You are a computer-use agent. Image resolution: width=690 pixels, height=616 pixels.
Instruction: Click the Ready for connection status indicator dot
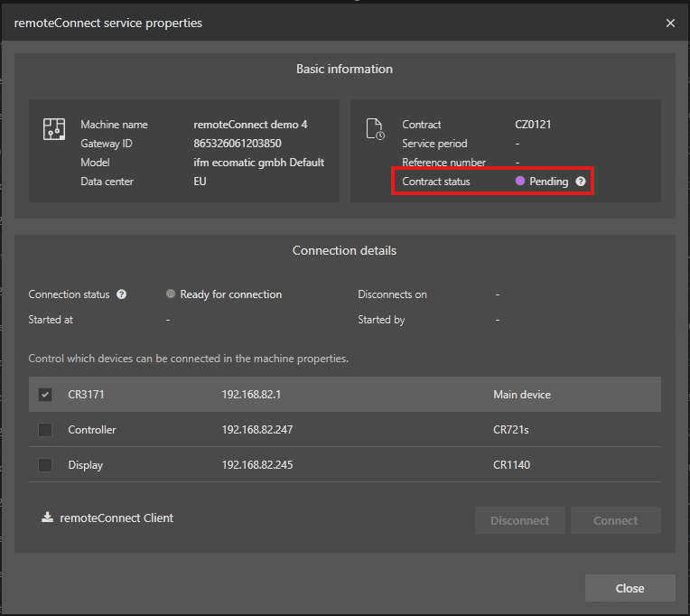[171, 294]
